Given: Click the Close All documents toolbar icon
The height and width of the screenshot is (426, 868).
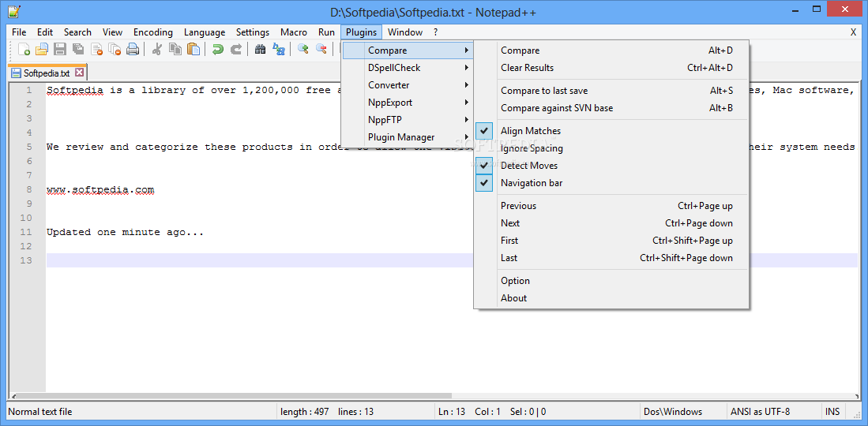Looking at the screenshot, I should pyautogui.click(x=115, y=49).
